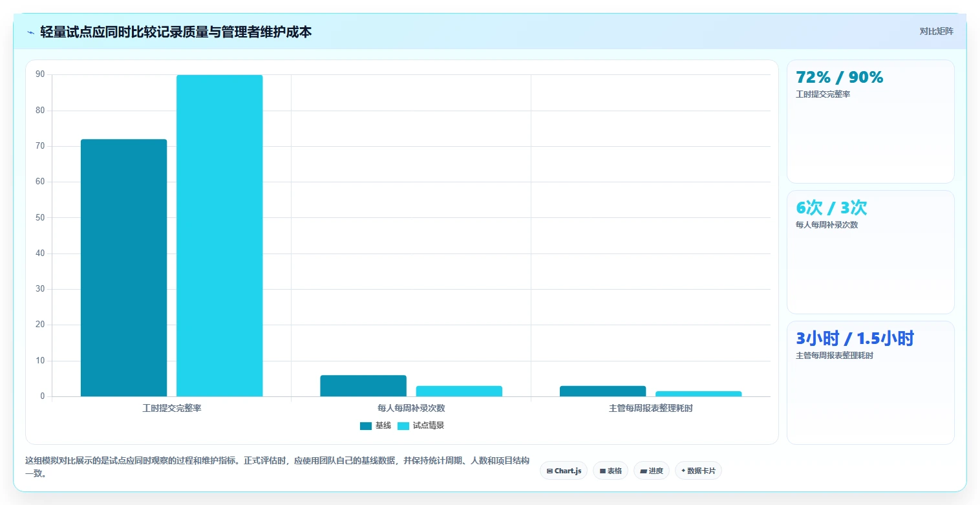Image resolution: width=980 pixels, height=505 pixels.
Task: Click the 试点情景 bar for 主管每周报表整理耗时
Action: (x=699, y=394)
